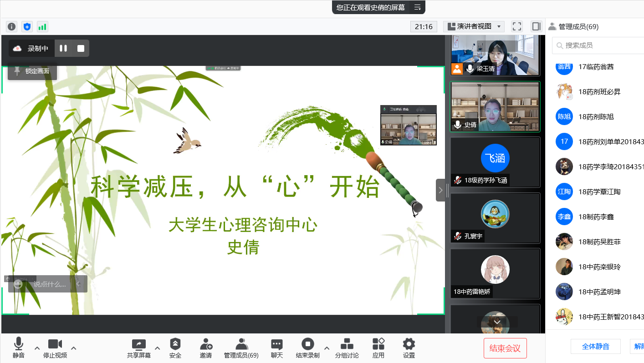Open the Apps (应用) icon
644x363 pixels.
point(378,348)
